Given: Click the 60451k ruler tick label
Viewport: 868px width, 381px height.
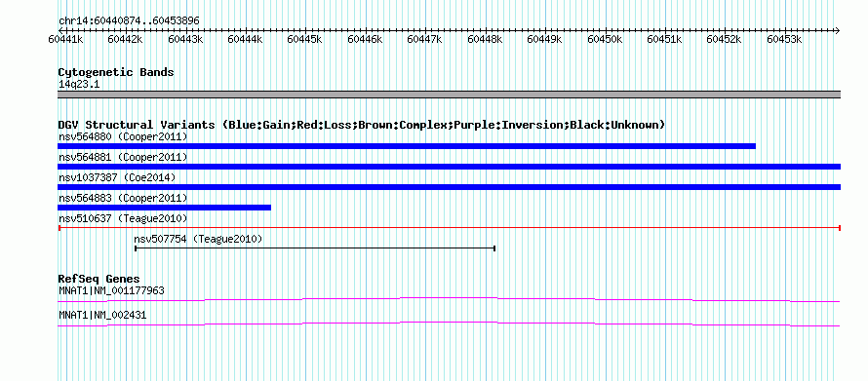Looking at the screenshot, I should (664, 39).
